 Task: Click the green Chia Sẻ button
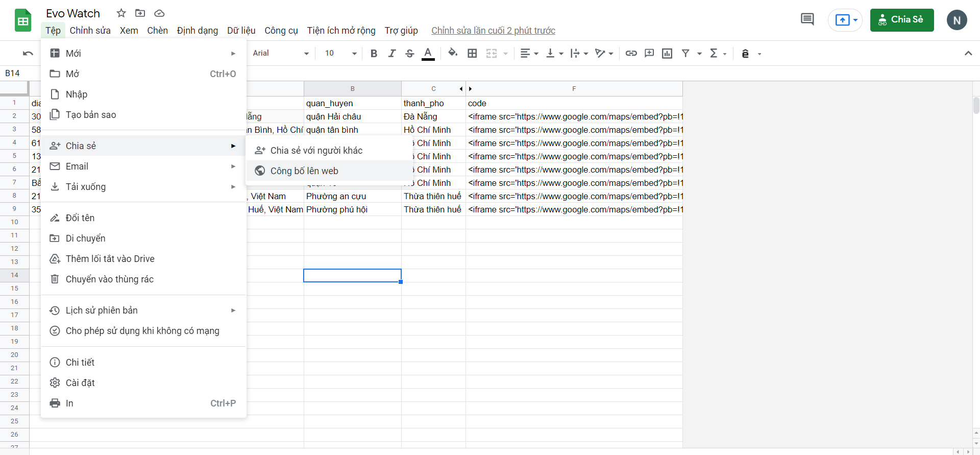(x=901, y=20)
